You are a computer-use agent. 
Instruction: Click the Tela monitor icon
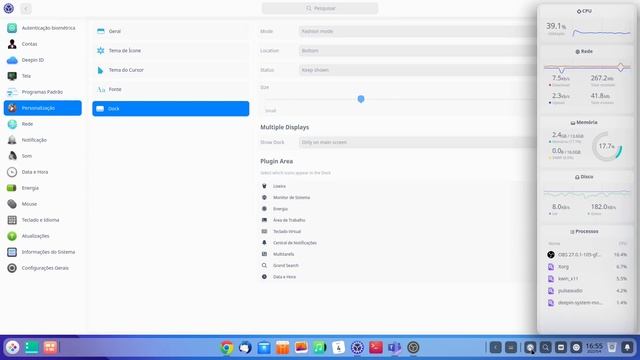(12, 76)
